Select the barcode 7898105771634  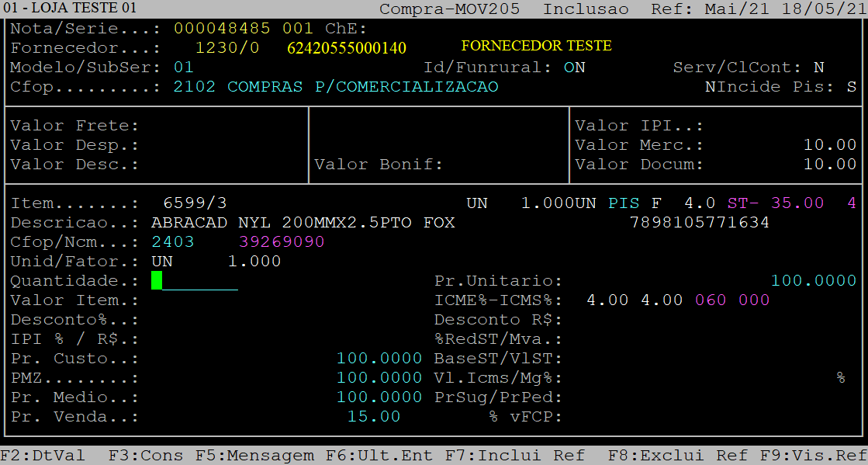(x=700, y=223)
